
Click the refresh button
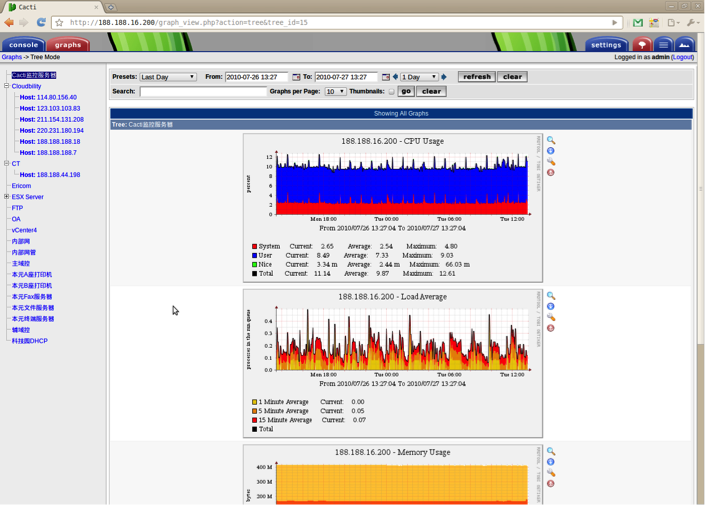coord(477,76)
